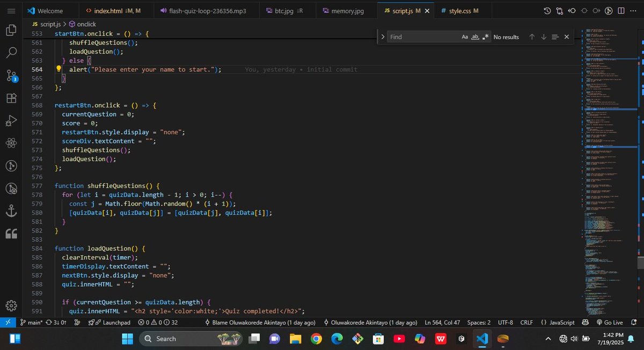Open Source Control view with badge 3
Screen dimensions: 644x350
(11, 75)
